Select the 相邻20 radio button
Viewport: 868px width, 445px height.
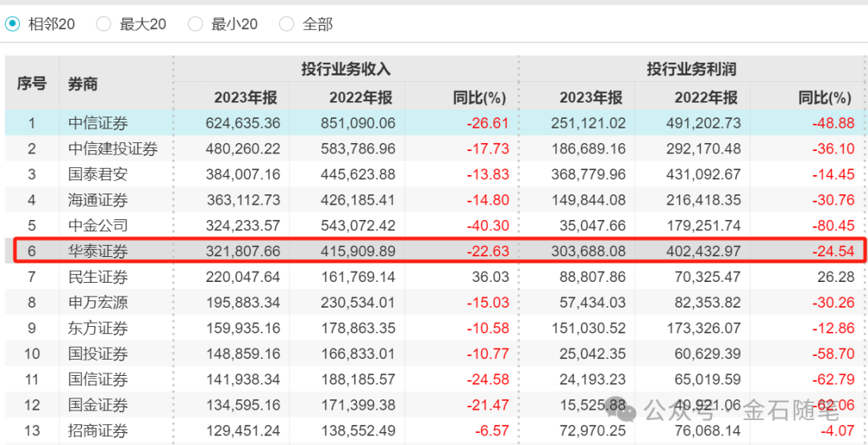coord(13,24)
